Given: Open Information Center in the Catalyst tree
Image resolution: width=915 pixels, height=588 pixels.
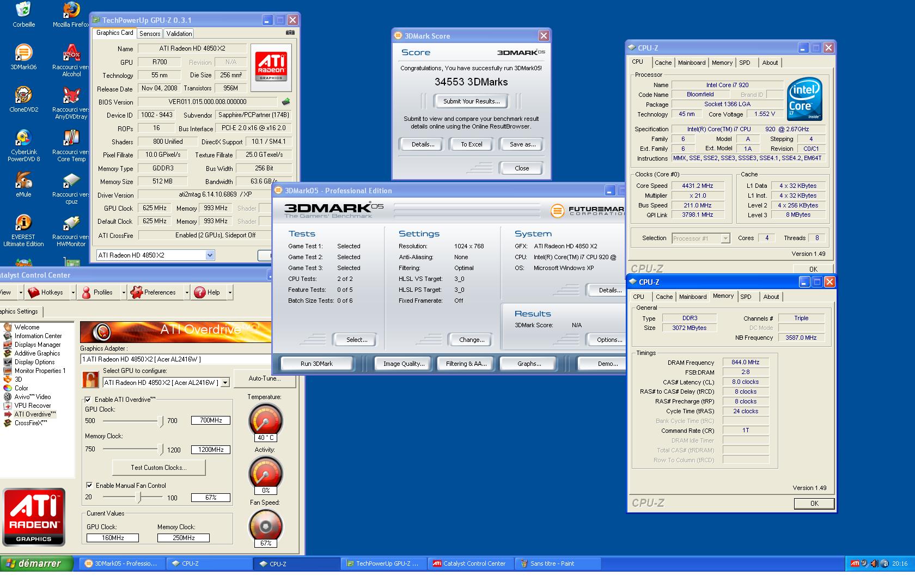Looking at the screenshot, I should tap(38, 336).
